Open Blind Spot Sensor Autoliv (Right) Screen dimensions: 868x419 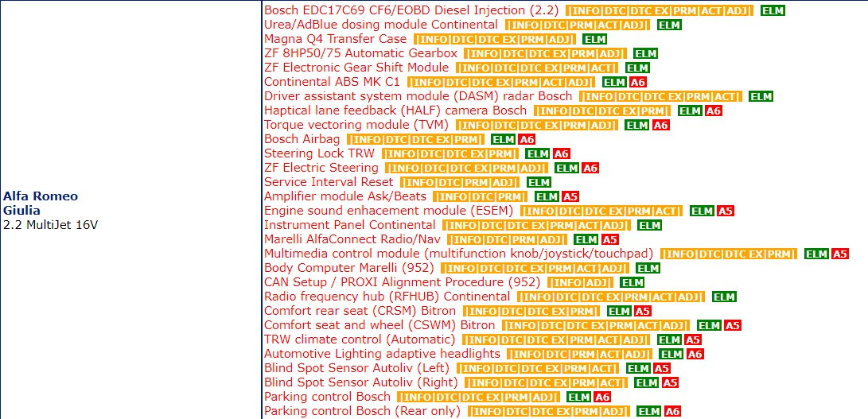[x=361, y=383]
